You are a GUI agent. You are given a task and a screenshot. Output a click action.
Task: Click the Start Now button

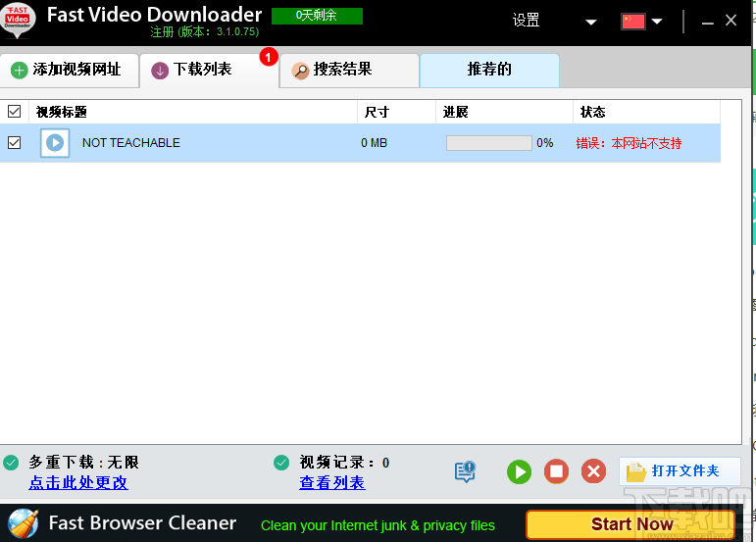[631, 524]
